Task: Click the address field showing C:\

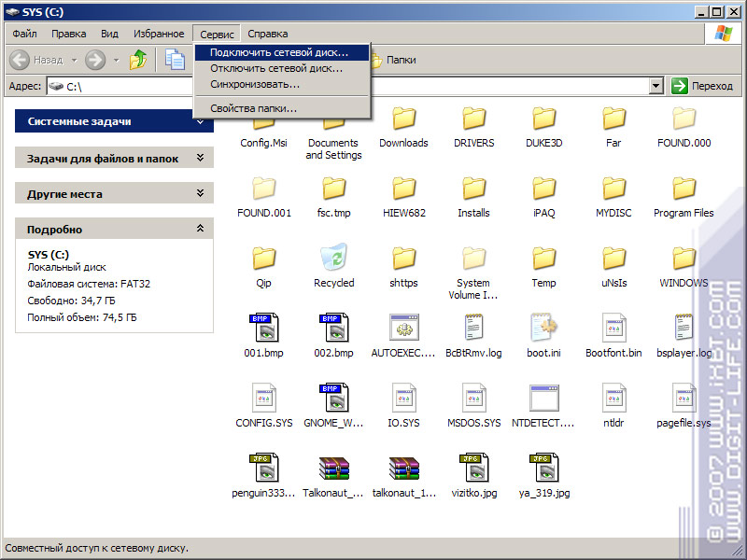Action: (x=355, y=86)
